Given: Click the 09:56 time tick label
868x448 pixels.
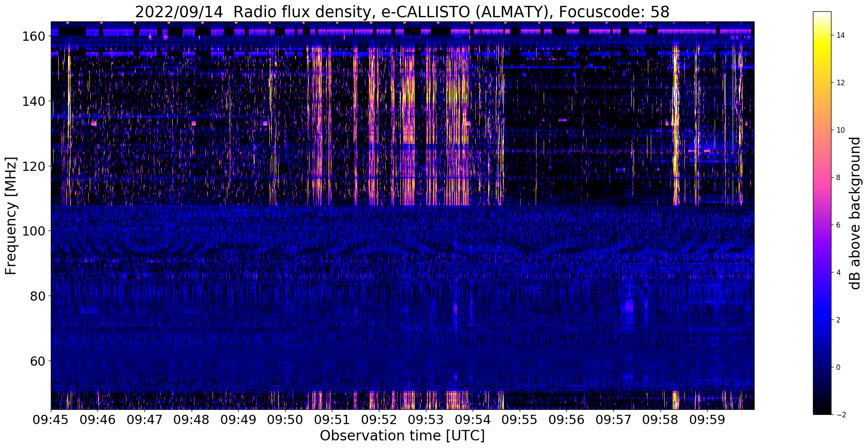Looking at the screenshot, I should 566,419.
